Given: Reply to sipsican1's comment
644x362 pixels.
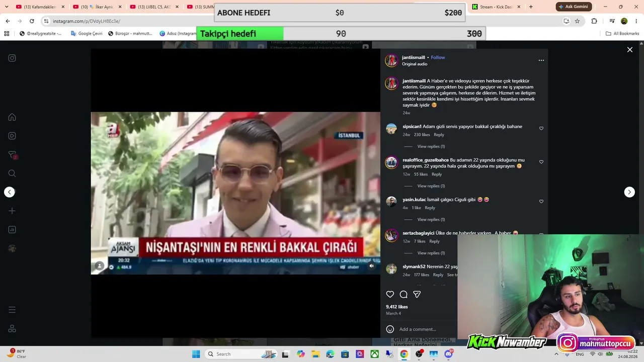Looking at the screenshot, I should click(439, 135).
